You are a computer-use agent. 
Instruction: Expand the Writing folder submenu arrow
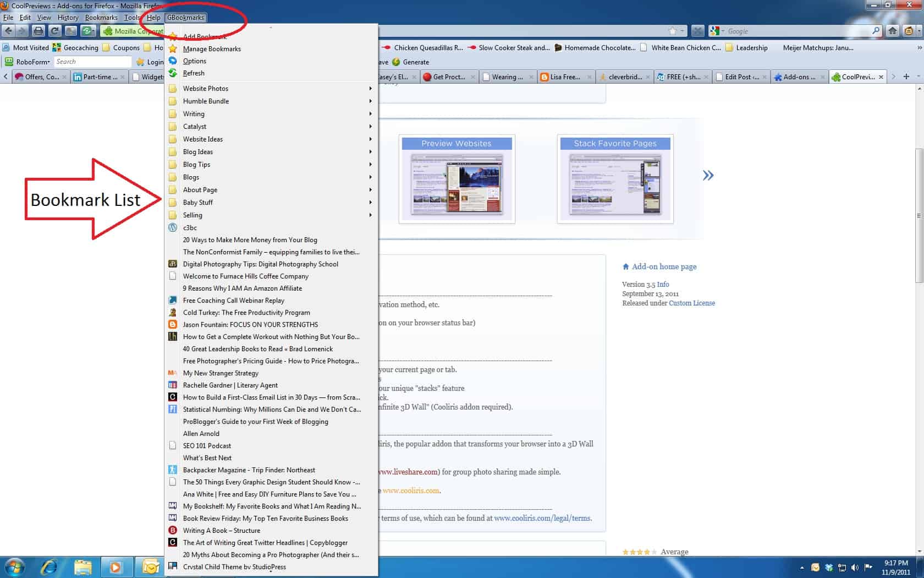[371, 114]
